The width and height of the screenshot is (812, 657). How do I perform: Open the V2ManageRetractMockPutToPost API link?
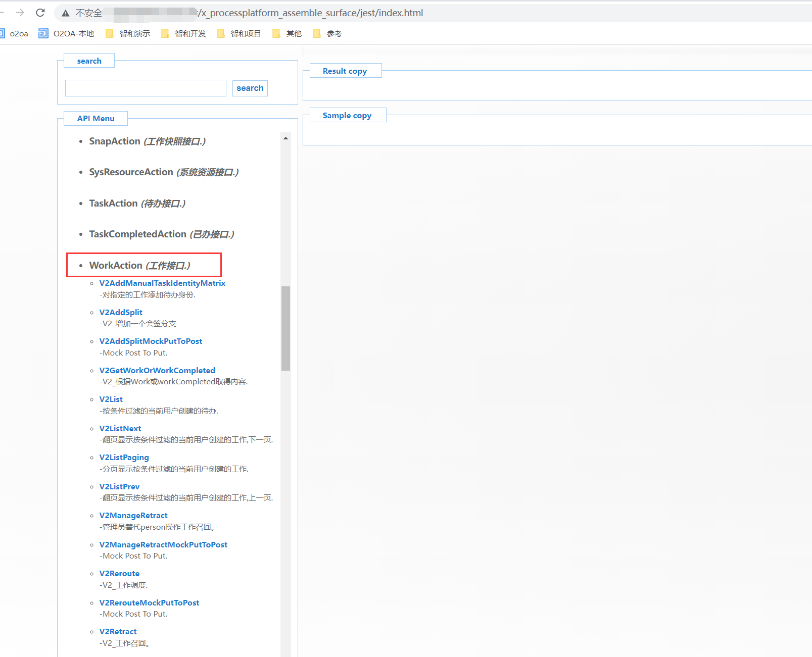pos(163,545)
